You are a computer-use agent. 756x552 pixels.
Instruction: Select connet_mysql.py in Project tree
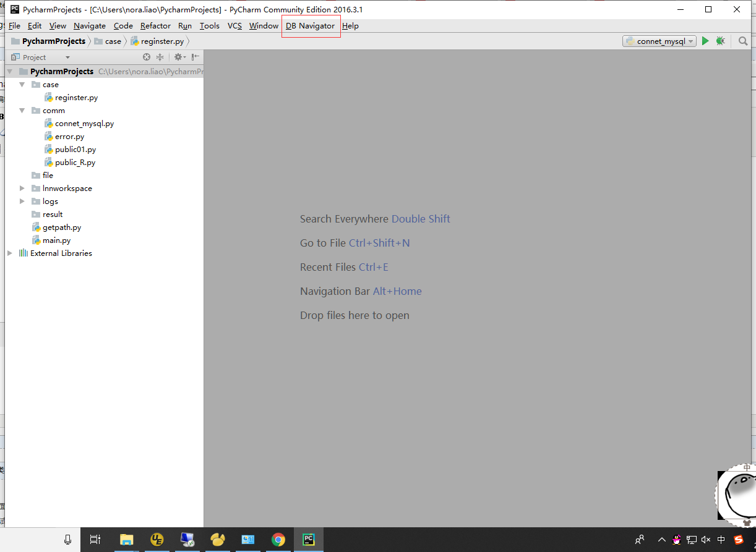pyautogui.click(x=79, y=124)
